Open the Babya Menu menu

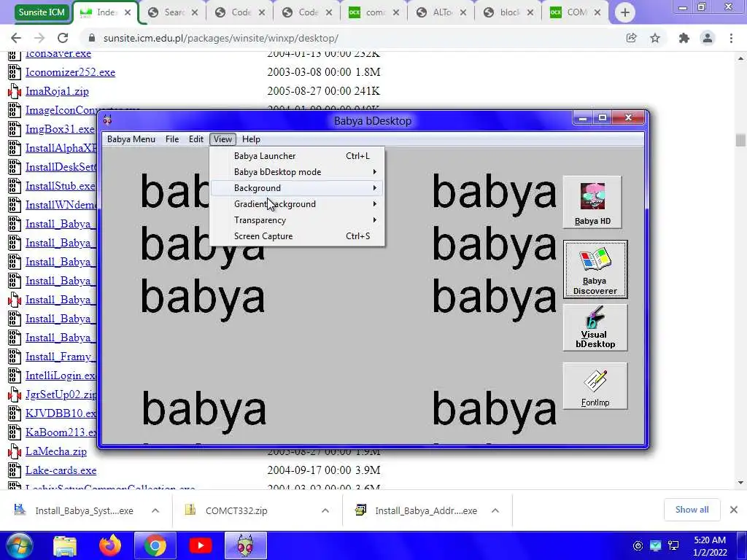(x=131, y=139)
